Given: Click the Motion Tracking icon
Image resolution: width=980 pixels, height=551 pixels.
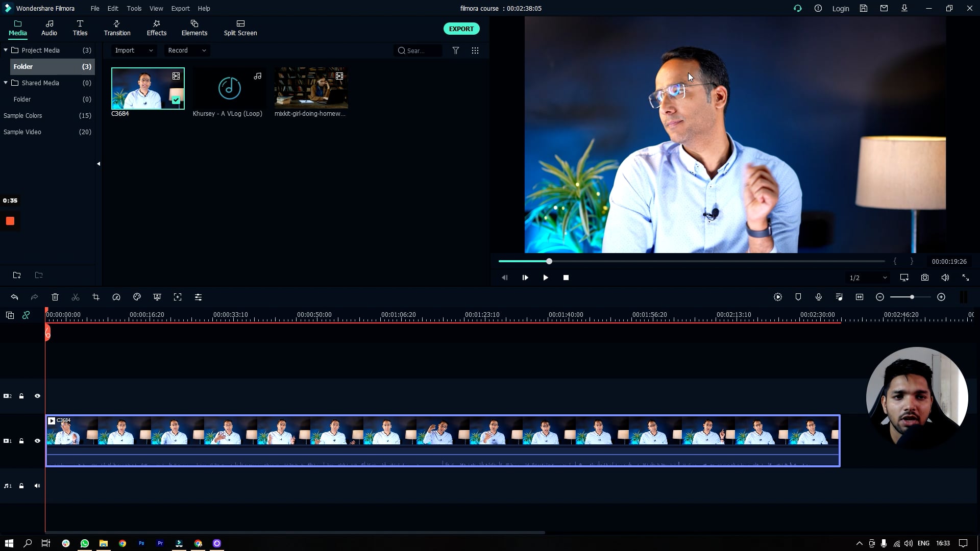Looking at the screenshot, I should point(178,297).
